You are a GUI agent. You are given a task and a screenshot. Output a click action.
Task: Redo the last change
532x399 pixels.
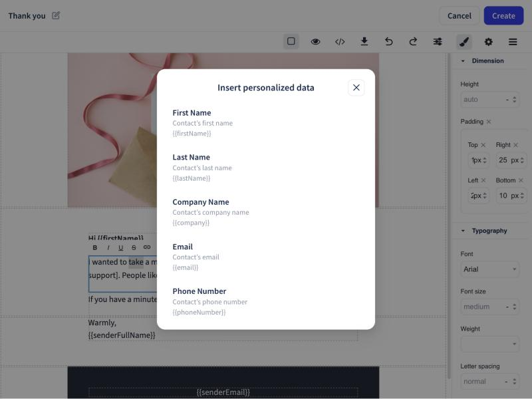click(x=413, y=41)
